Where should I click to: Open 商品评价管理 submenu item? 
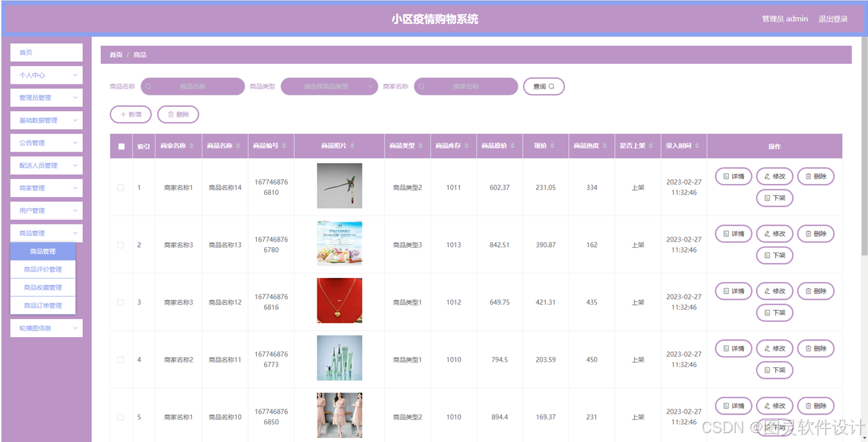[43, 270]
